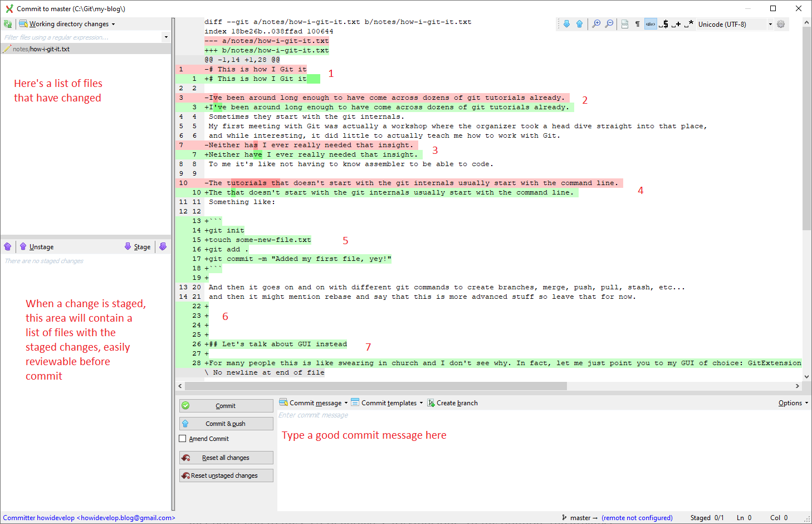Toggle whitespace character display with pilcrow icon
Viewport: 812px width, 524px height.
(637, 24)
